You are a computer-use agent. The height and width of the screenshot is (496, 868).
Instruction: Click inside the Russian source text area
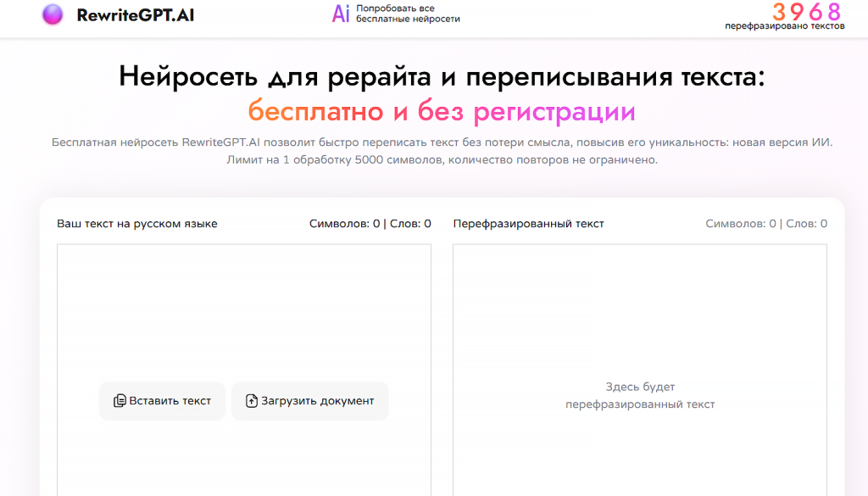tap(244, 305)
